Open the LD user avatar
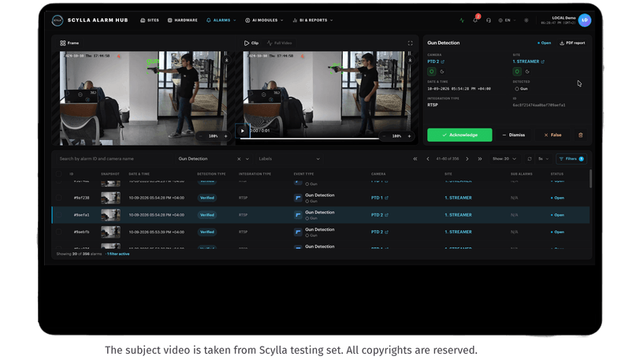Screen dimensions: 640x364 pyautogui.click(x=585, y=20)
